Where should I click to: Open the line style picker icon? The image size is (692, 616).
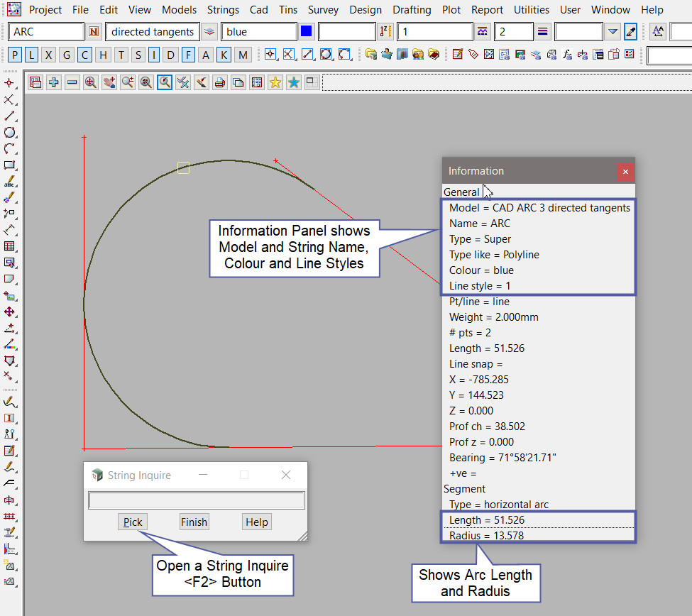click(x=483, y=32)
